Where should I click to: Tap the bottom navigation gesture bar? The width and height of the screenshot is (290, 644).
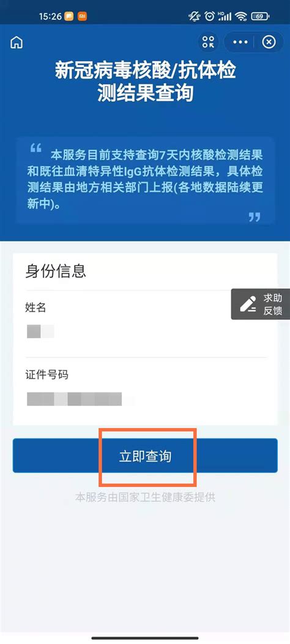click(145, 638)
